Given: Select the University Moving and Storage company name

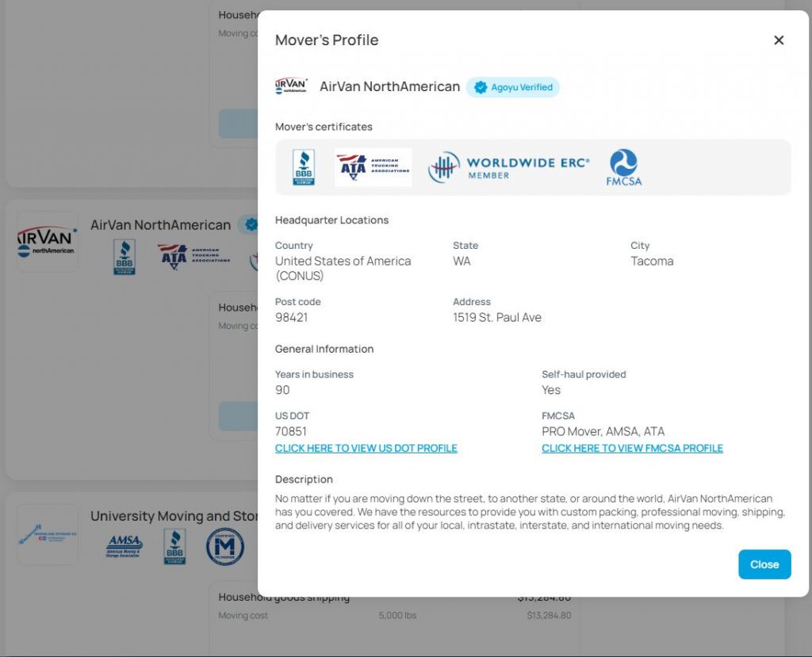Looking at the screenshot, I should [176, 516].
